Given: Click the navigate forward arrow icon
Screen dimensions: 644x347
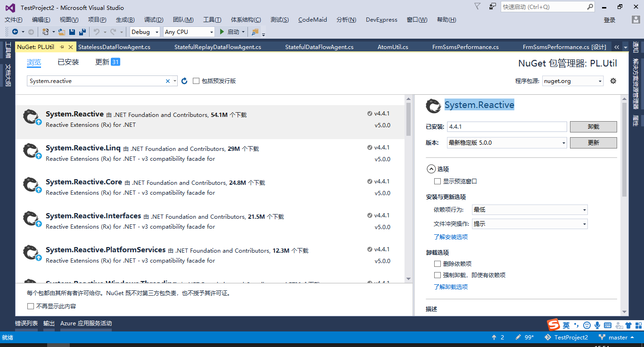Looking at the screenshot, I should tap(31, 32).
